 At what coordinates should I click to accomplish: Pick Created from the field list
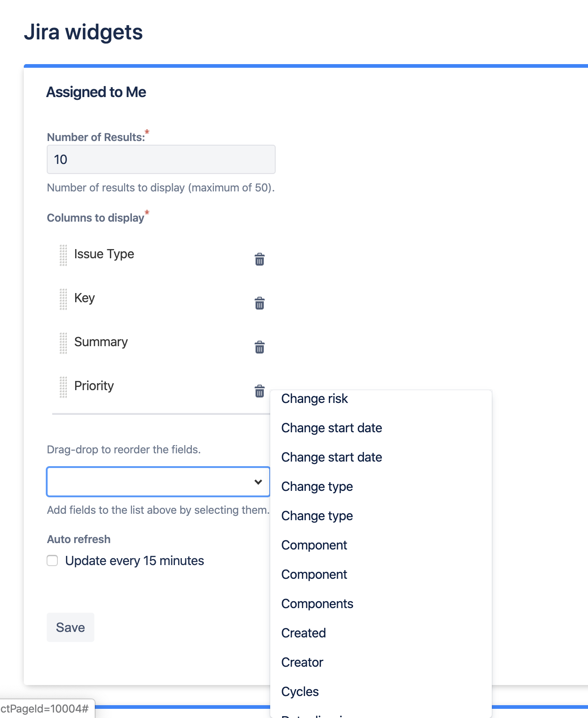point(381,633)
